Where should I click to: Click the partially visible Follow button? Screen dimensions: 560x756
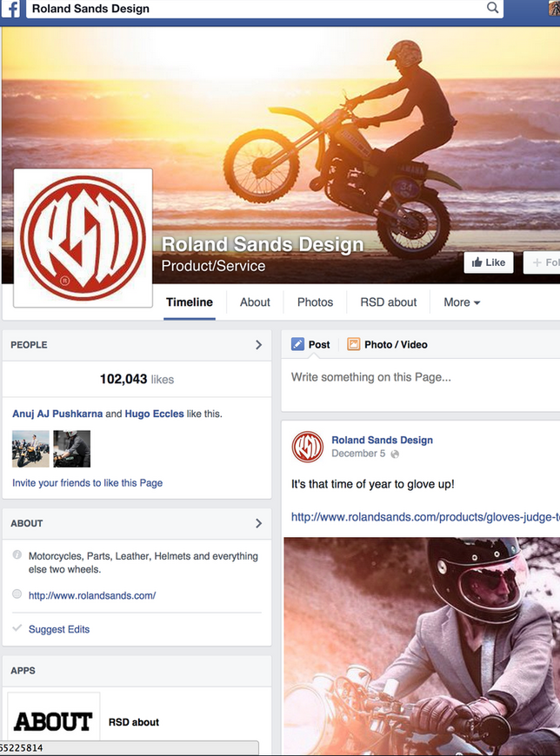point(542,262)
